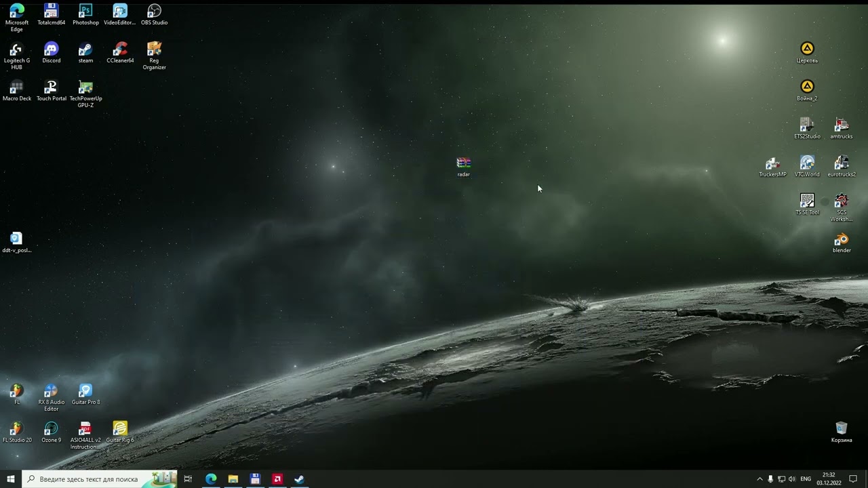
Task: Open Steam from the taskbar
Action: 299,479
